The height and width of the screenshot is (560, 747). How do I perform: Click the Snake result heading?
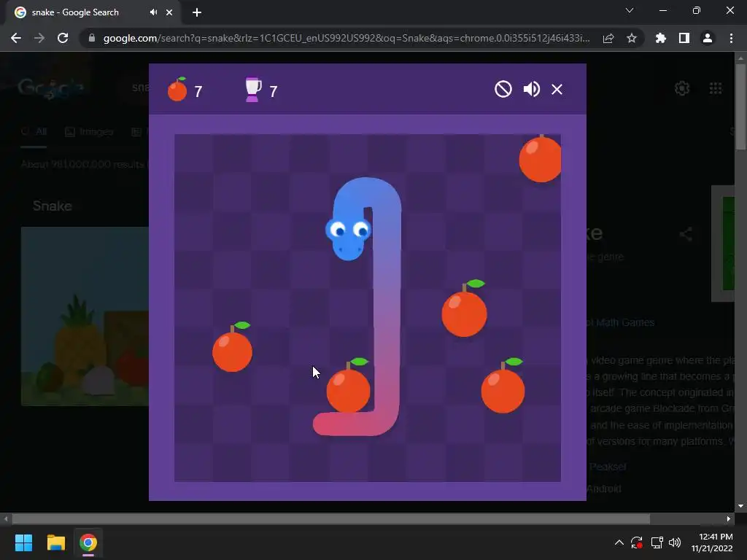point(52,206)
